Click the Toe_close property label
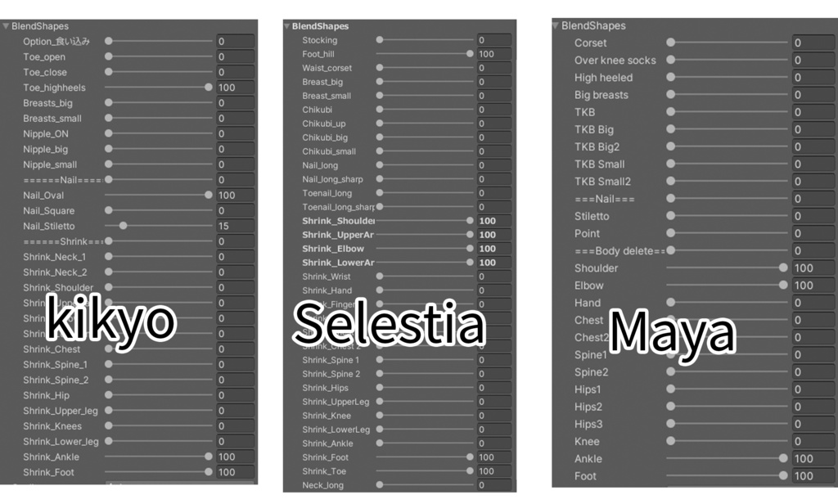The height and width of the screenshot is (504, 838). click(x=45, y=72)
